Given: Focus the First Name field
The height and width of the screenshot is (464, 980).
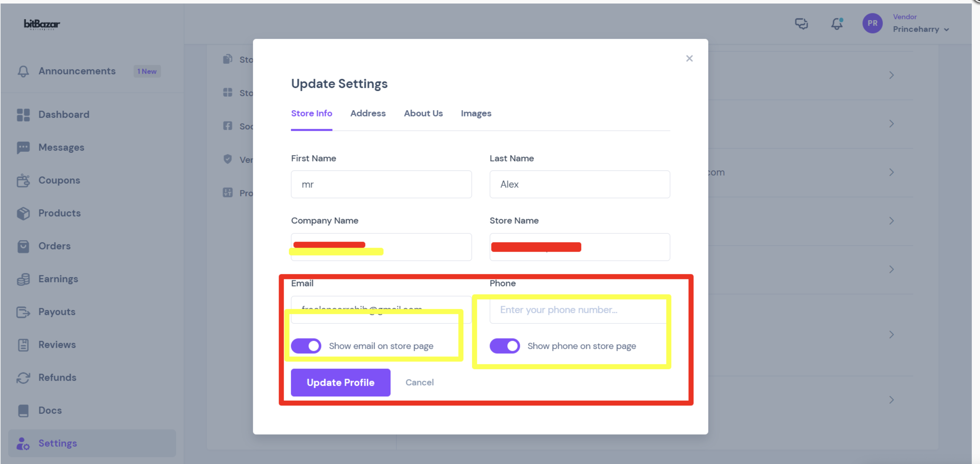Looking at the screenshot, I should click(381, 184).
